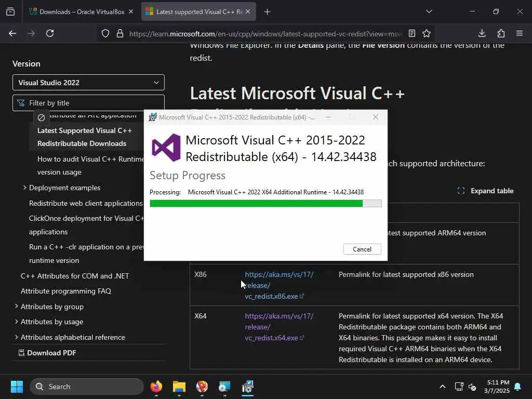Open a new tab with plus button
Viewport: 532px width, 399px height.
coord(268,12)
